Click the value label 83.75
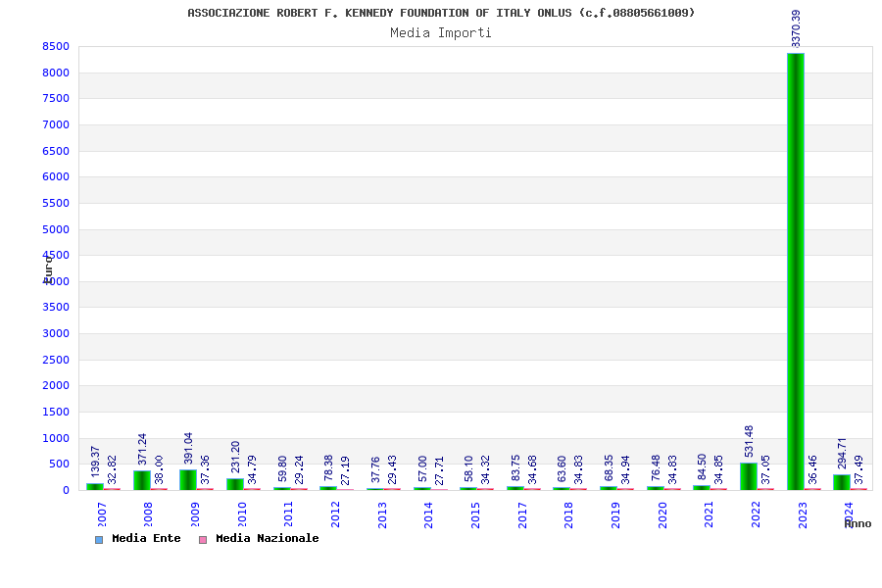882x588 pixels. pyautogui.click(x=515, y=468)
